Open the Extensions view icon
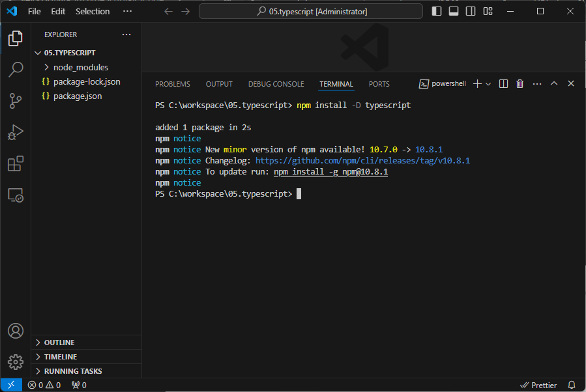Viewport: 586px width, 392px height. click(16, 163)
